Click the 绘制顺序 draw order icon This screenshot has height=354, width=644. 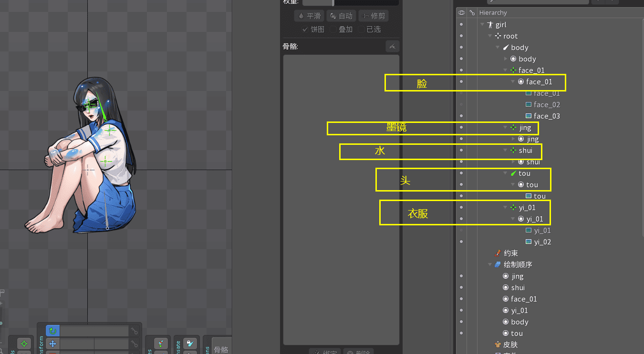498,265
